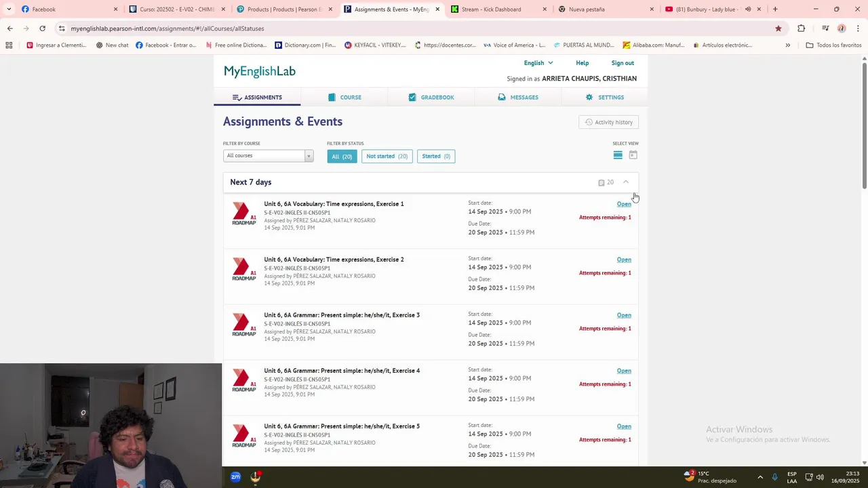Collapse the Next 7 days section
The width and height of the screenshot is (868, 488).
click(x=626, y=182)
